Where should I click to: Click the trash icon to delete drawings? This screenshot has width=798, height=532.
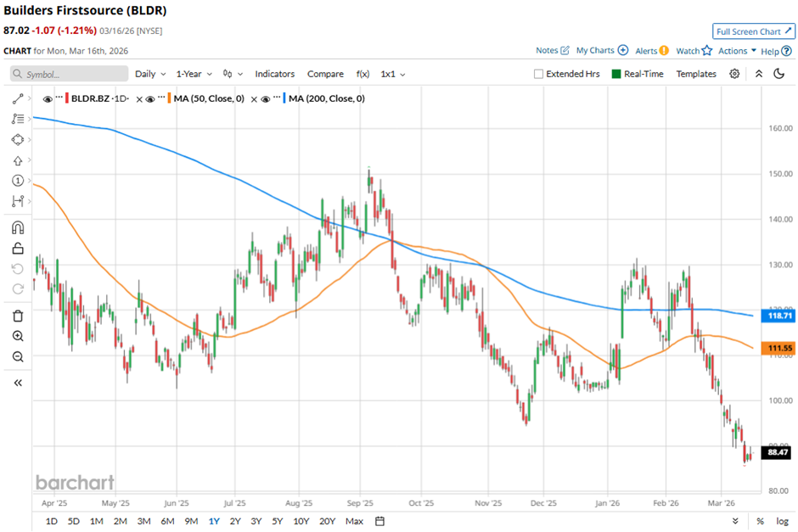(x=17, y=316)
